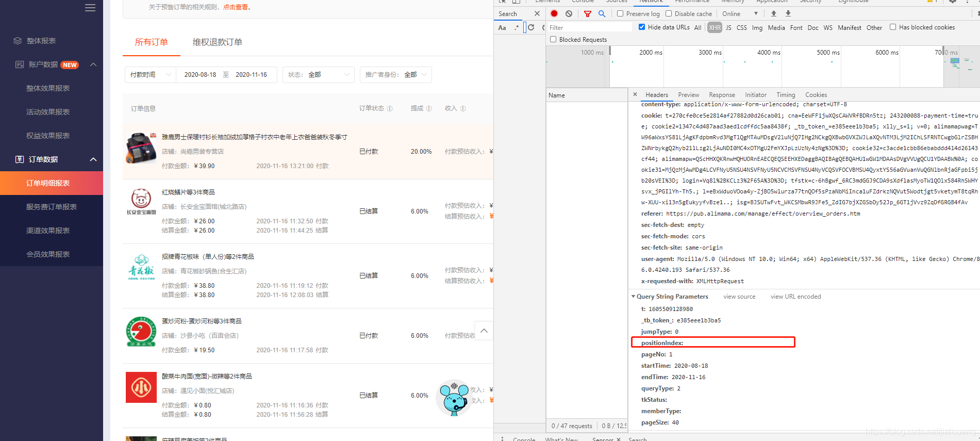The height and width of the screenshot is (441, 980).
Task: Open the Timing tab
Action: [786, 95]
